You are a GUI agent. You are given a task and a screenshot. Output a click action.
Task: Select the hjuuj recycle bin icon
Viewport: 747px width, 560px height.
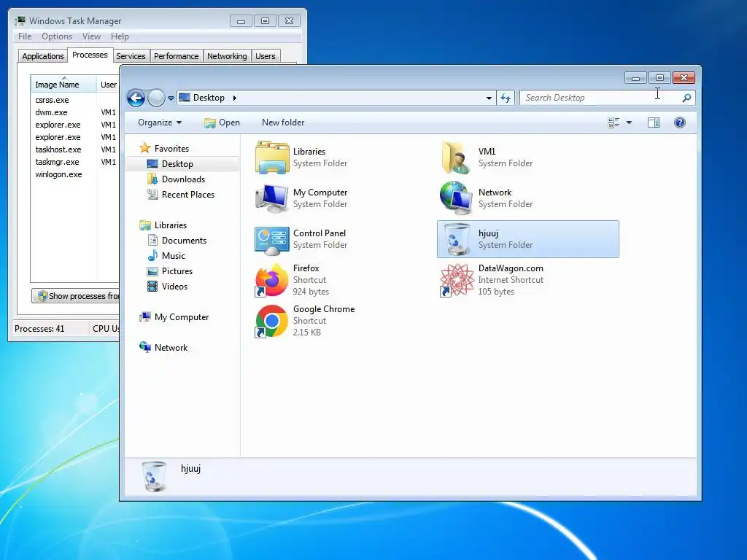[x=456, y=239]
